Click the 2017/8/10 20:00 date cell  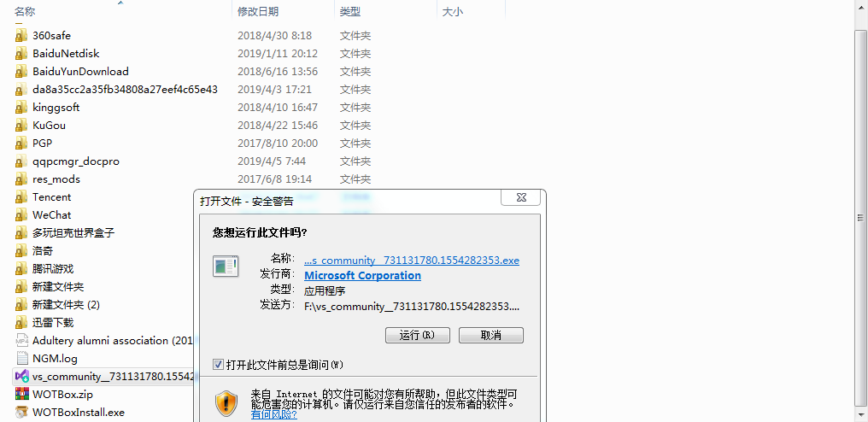(x=278, y=144)
